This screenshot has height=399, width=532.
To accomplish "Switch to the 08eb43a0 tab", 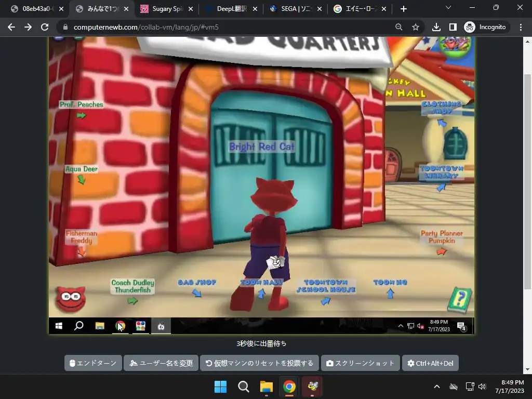I will pyautogui.click(x=37, y=9).
